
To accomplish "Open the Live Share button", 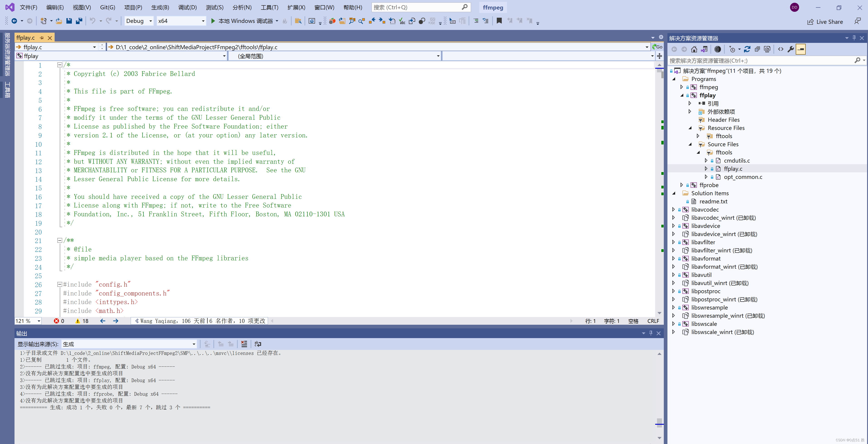I will coord(825,22).
